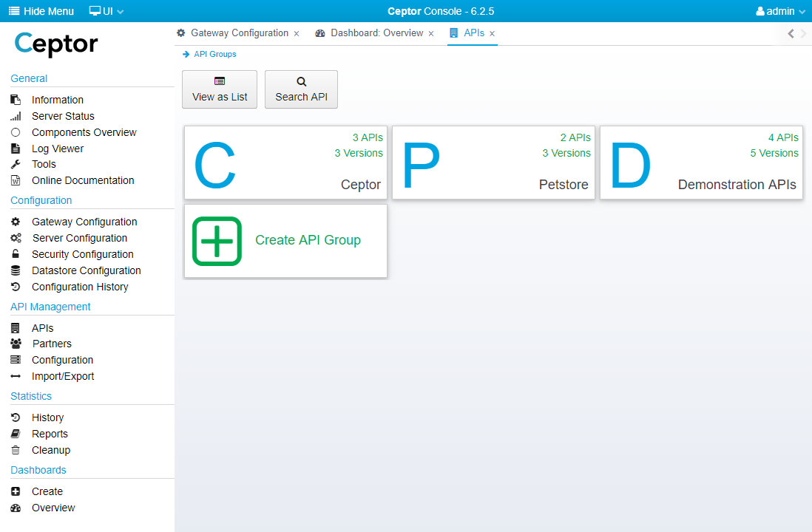812x532 pixels.
Task: Click the Server Status signal bars icon
Action: click(16, 116)
